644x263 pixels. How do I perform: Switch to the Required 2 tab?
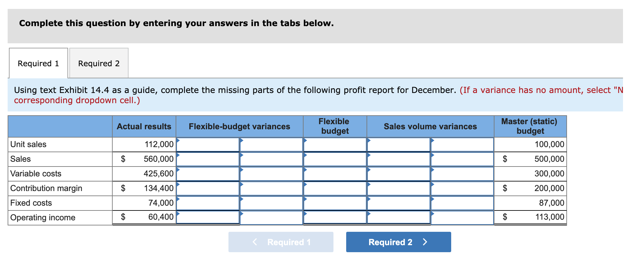pyautogui.click(x=99, y=63)
